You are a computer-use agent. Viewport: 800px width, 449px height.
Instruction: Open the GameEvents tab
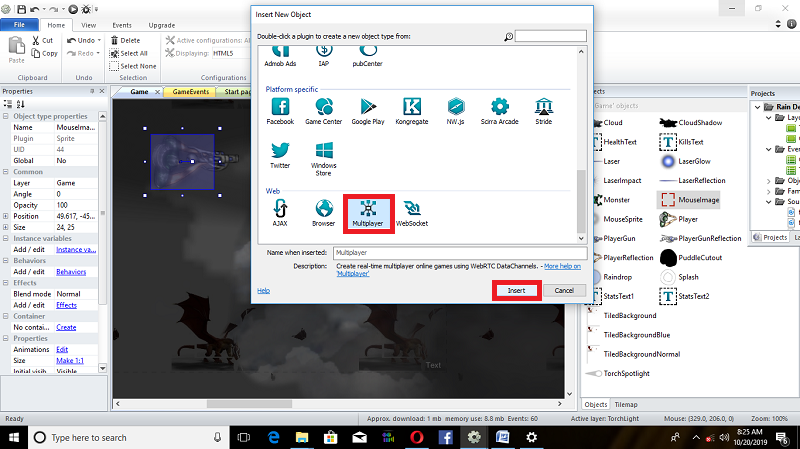[191, 92]
